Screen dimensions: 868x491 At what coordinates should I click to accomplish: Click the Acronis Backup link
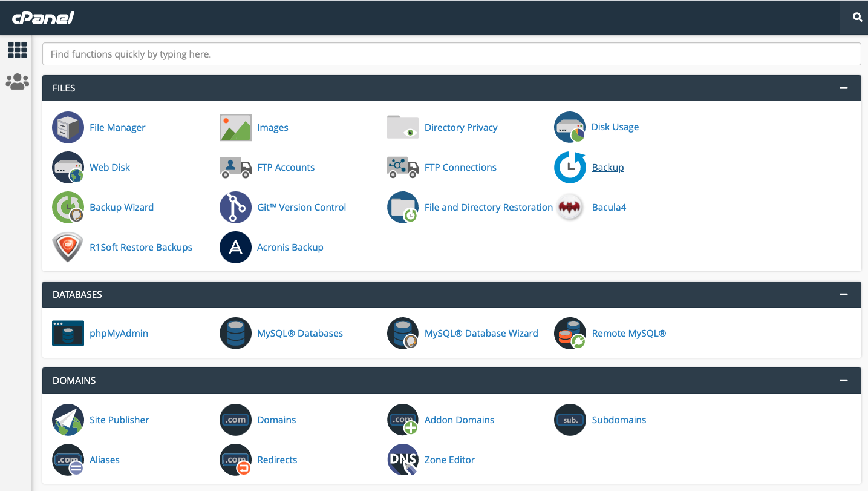point(290,247)
